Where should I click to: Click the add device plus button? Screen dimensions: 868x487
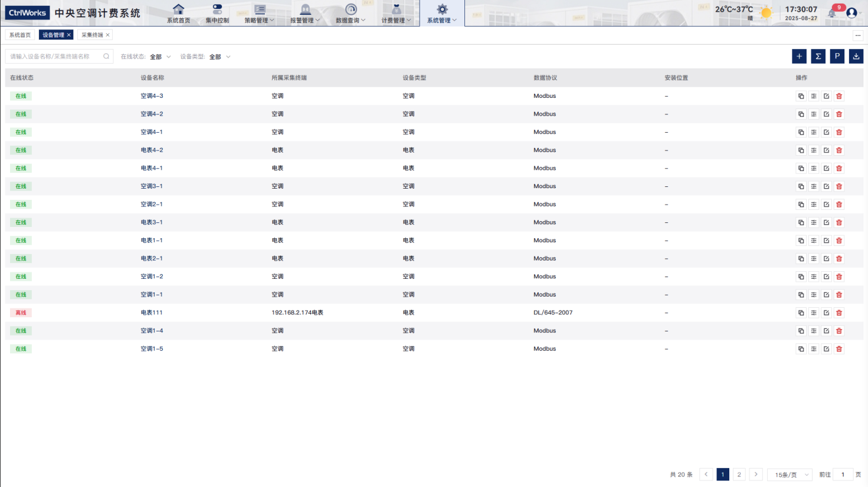pos(799,57)
